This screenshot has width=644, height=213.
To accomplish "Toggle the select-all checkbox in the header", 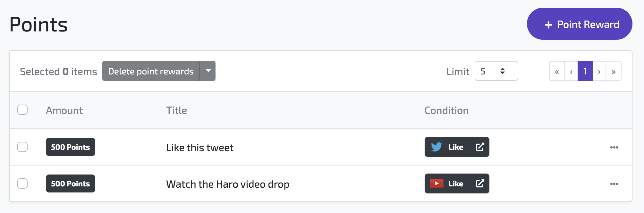I will pos(22,110).
